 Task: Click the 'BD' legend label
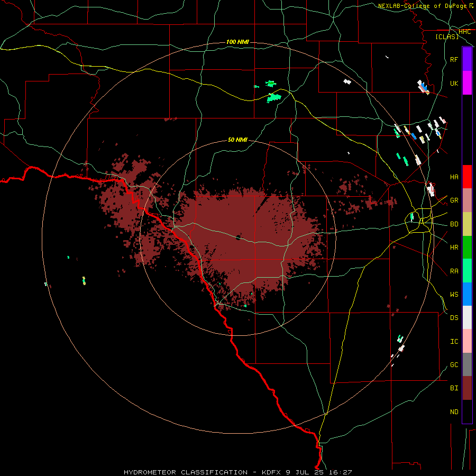click(454, 224)
